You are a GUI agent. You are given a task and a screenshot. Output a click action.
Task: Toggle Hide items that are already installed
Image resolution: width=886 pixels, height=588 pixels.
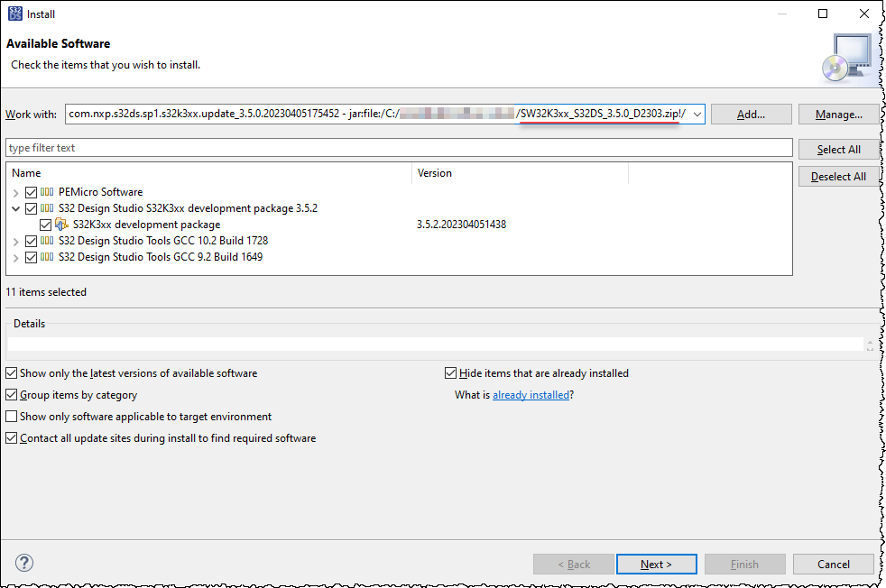click(450, 373)
